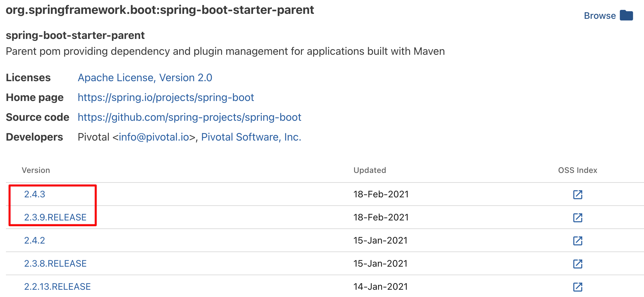Screen dimensions: 644x297
Task: Click the 14-Jan-2021 date of 2.2.13.RELEASE
Action: (380, 286)
